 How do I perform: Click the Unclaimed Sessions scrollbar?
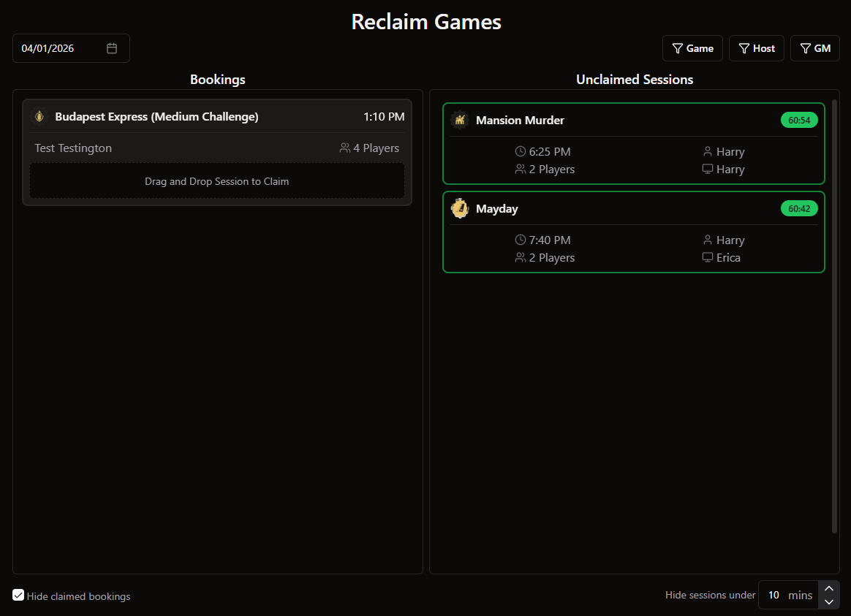(834, 316)
